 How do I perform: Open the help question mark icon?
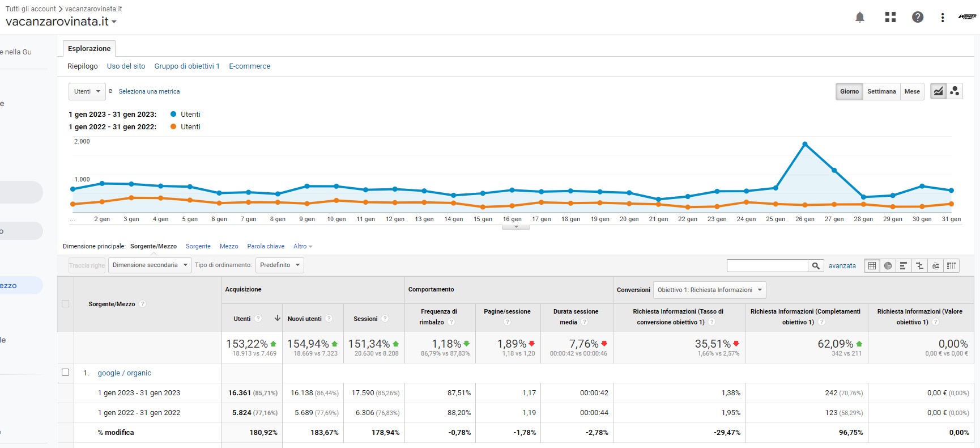tap(918, 18)
